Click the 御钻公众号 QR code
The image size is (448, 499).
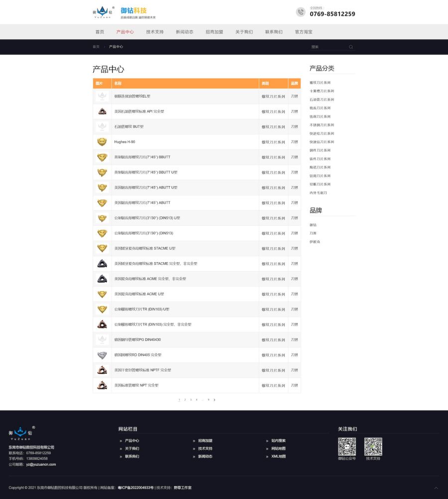347,446
